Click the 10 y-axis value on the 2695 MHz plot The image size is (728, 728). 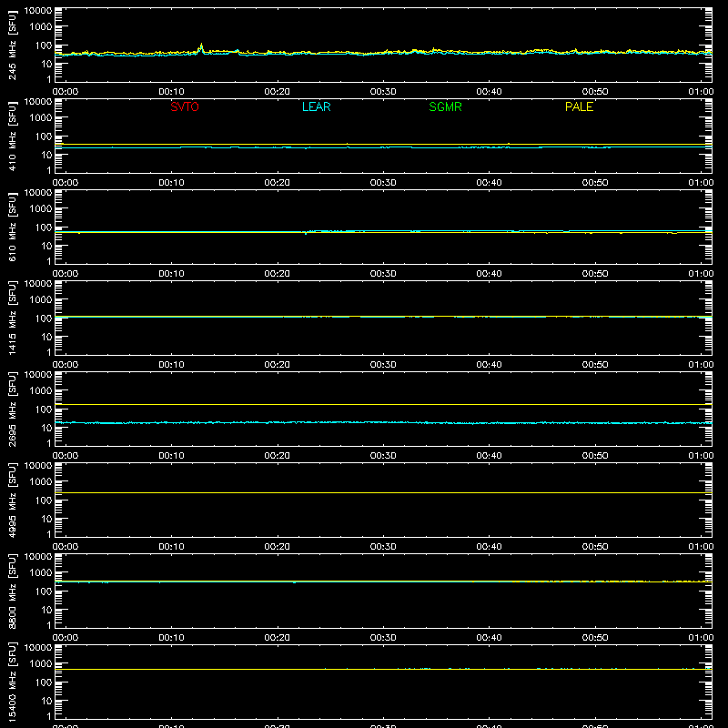point(47,428)
